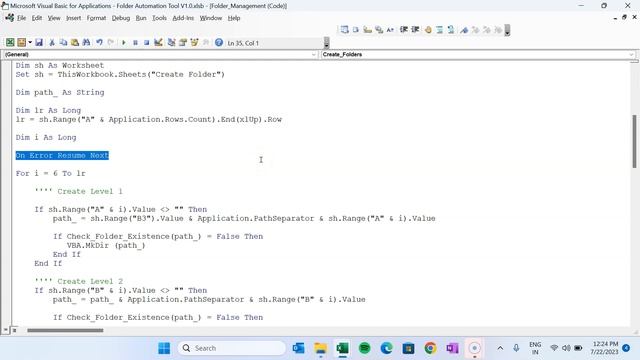Click the Outdent icon
640x360 pixels.
tap(415, 30)
